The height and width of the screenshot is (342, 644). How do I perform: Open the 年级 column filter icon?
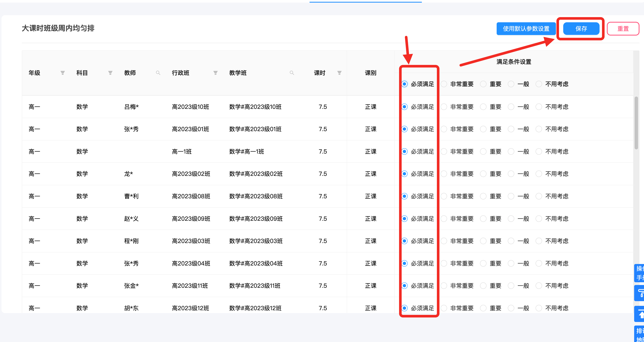click(x=63, y=73)
